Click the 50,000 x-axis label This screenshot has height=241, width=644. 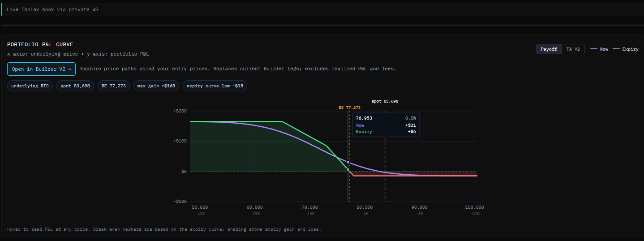[x=200, y=207]
